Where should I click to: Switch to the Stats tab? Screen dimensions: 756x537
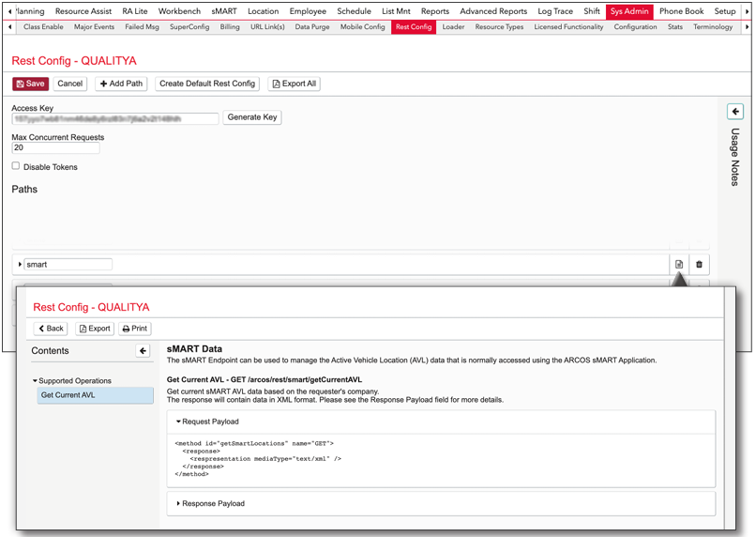point(675,27)
